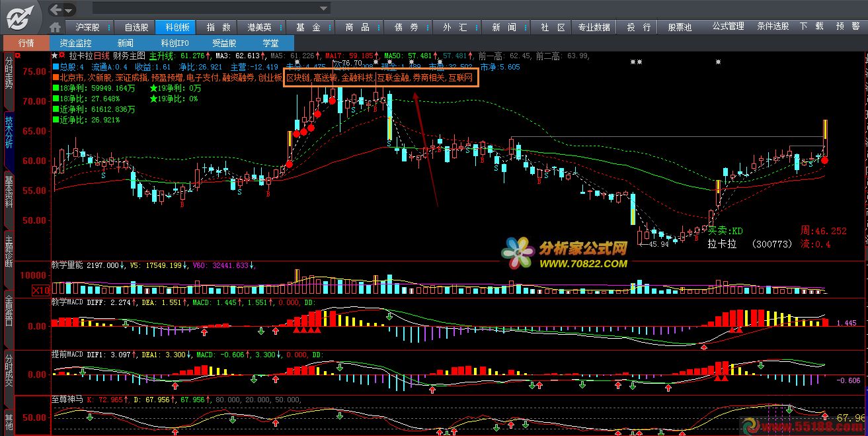Click the 预警 menu item
The height and width of the screenshot is (436, 868).
(848, 26)
